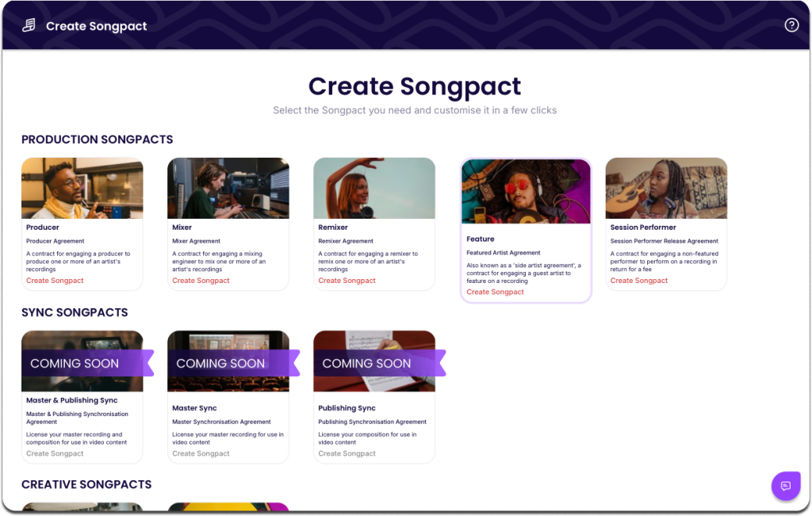Image resolution: width=812 pixels, height=516 pixels.
Task: Select the Remixer card photo
Action: tap(374, 189)
